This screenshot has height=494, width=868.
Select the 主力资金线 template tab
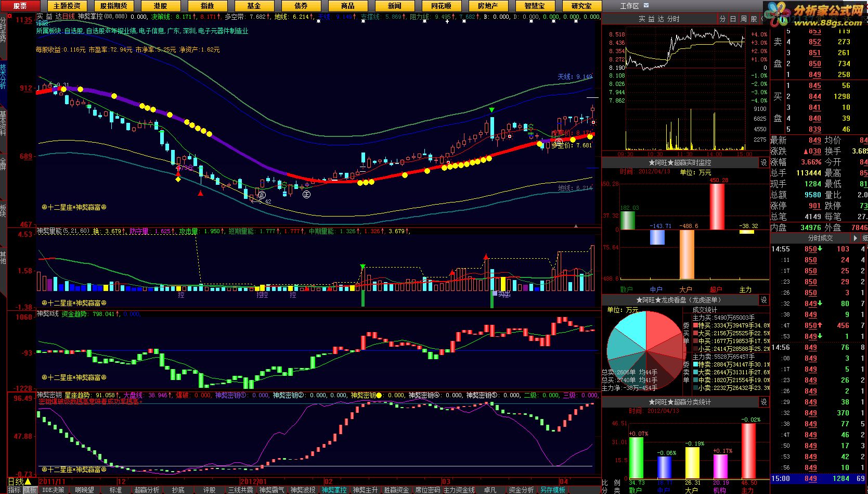(459, 490)
